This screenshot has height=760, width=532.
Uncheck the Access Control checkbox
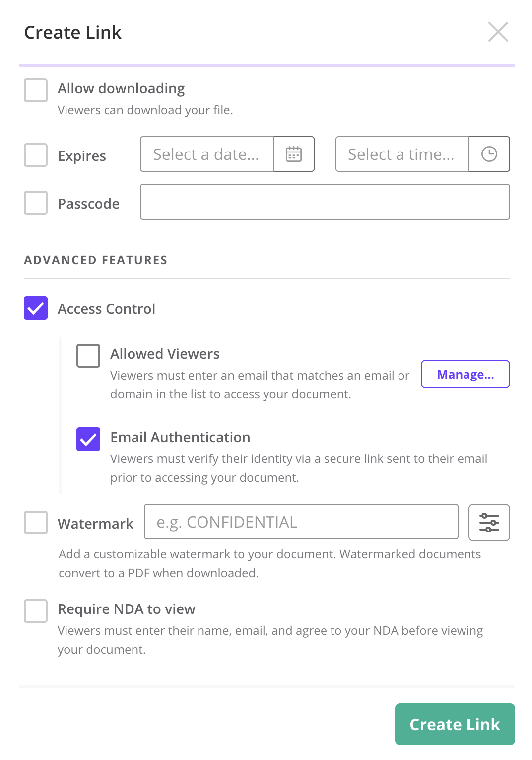coord(36,308)
